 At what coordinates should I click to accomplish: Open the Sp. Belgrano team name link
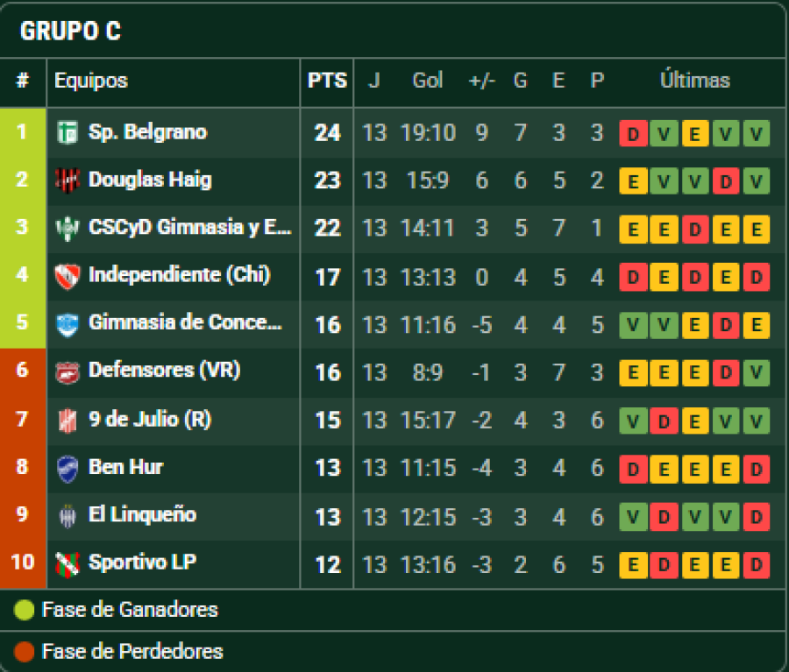pos(147,132)
